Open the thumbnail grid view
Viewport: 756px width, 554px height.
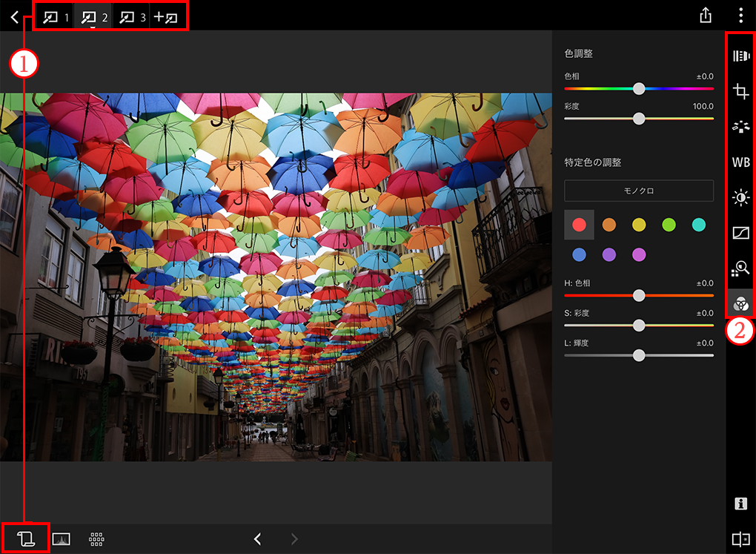pos(97,539)
